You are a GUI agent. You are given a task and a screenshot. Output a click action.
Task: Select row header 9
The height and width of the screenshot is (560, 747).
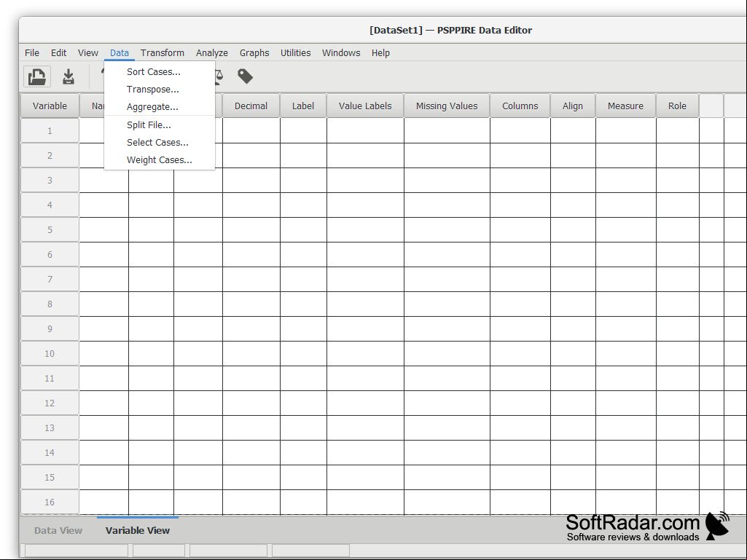pos(50,328)
